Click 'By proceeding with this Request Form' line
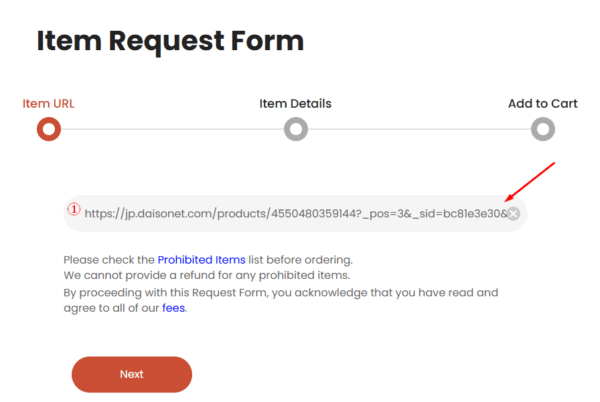Viewport: 600px width, 402px height. [280, 293]
